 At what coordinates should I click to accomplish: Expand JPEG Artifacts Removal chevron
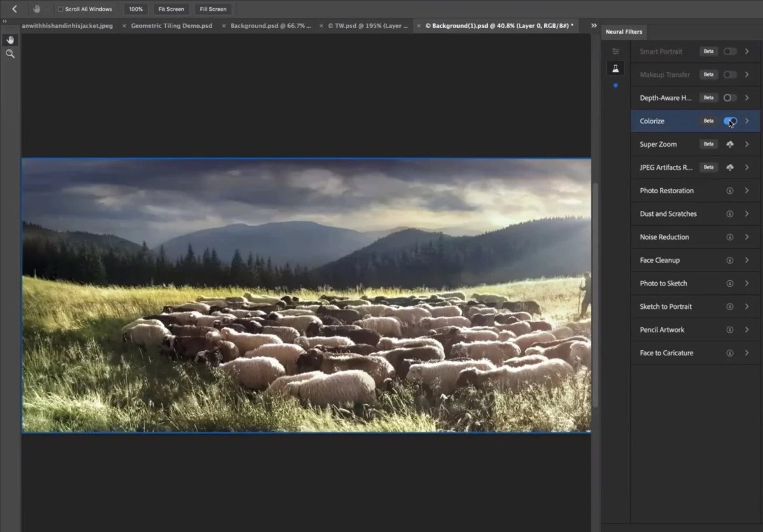[x=747, y=167]
